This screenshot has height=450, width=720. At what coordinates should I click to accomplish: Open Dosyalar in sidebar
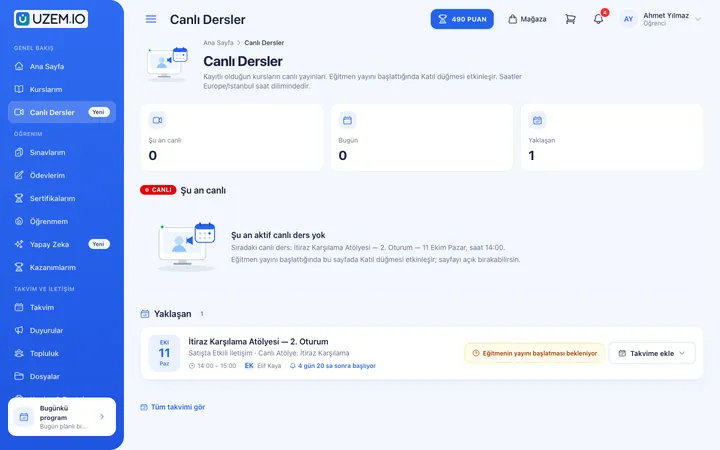[x=62, y=376]
